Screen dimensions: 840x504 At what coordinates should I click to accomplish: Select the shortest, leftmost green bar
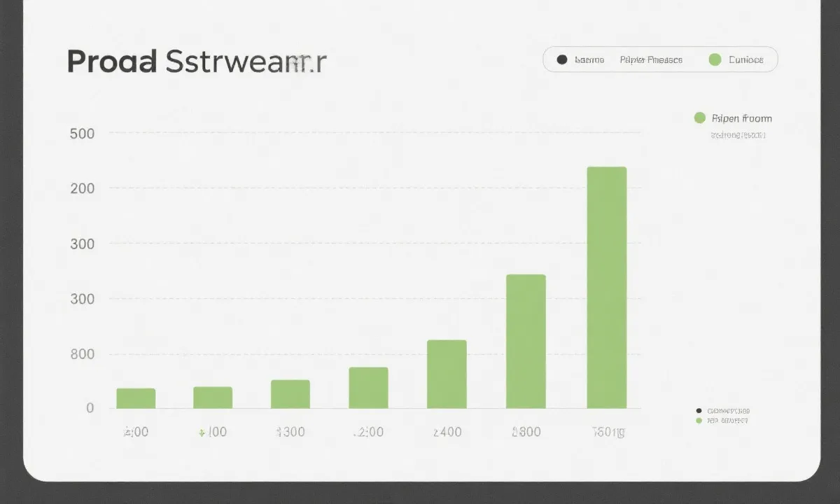coord(136,398)
